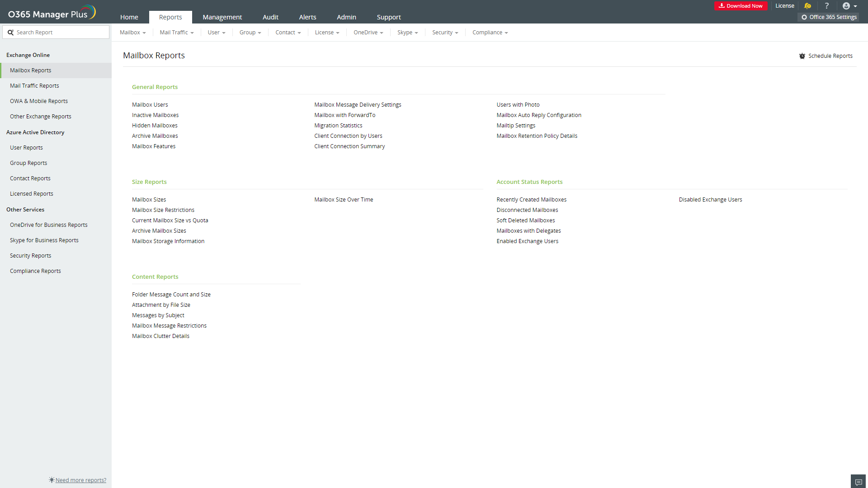Switch to the Audit tab
This screenshot has height=488, width=868.
(270, 17)
